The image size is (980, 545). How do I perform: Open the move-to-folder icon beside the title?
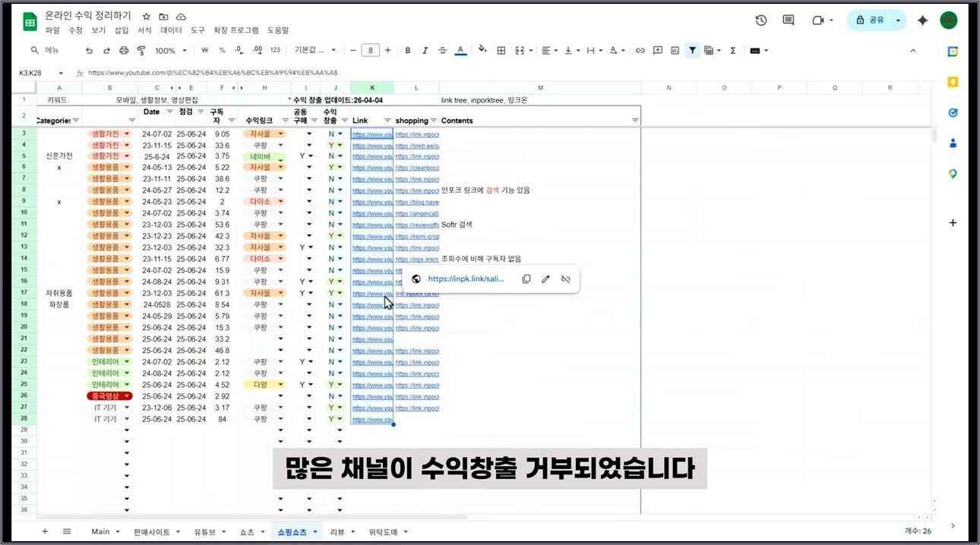(x=164, y=16)
